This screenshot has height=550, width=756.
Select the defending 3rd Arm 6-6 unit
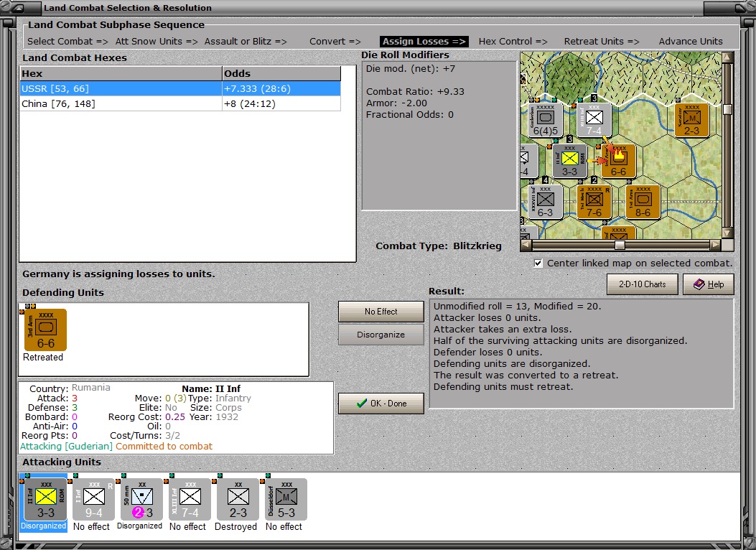point(45,330)
